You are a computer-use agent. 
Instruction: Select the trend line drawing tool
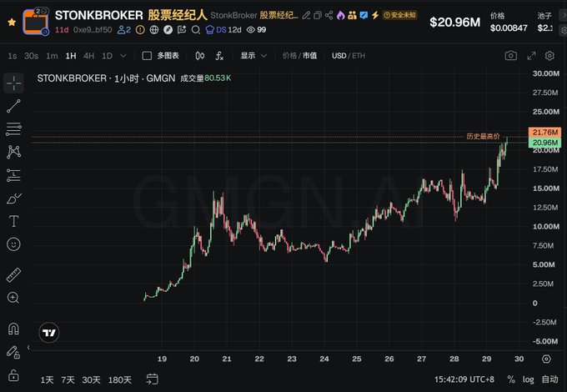point(13,106)
